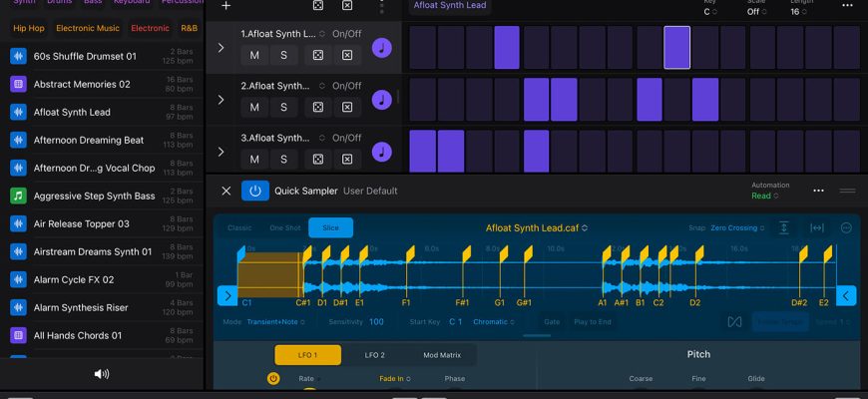Screen dimensions: 868x399
Task: Select the One Shot sampler mode tab
Action: 285,227
